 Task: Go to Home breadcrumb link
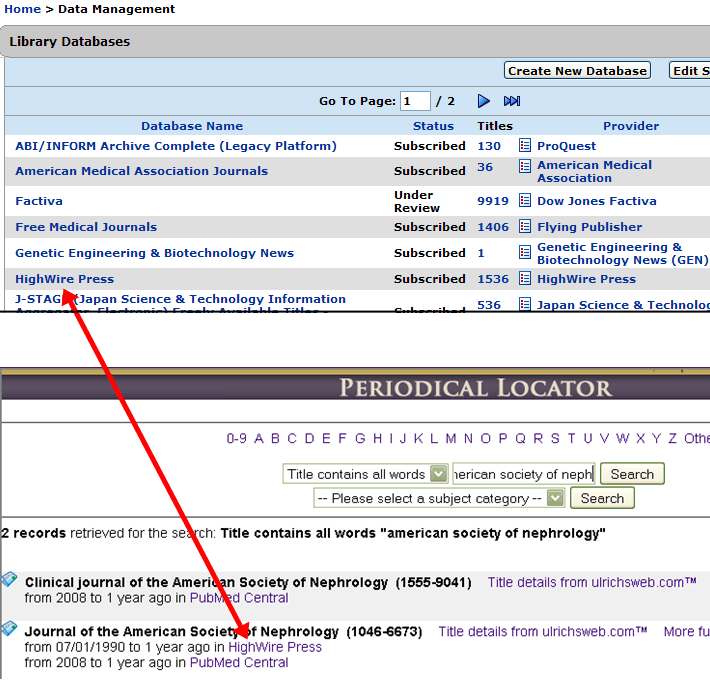click(22, 9)
